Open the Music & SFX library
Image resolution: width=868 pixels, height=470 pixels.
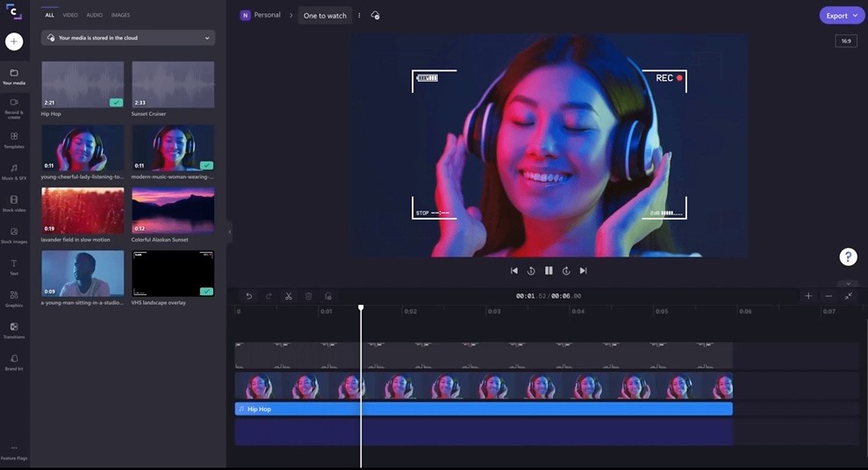coord(14,171)
